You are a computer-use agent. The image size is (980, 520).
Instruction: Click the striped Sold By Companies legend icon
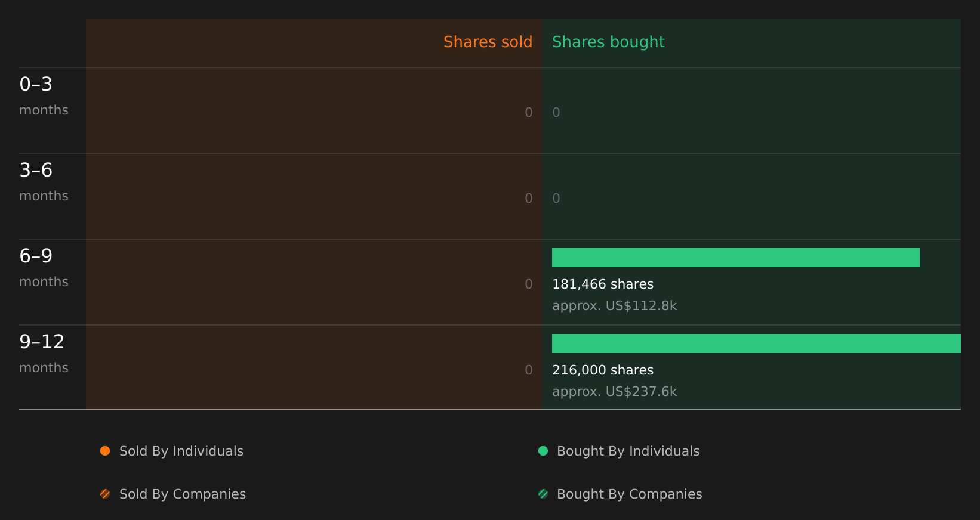[x=105, y=494]
